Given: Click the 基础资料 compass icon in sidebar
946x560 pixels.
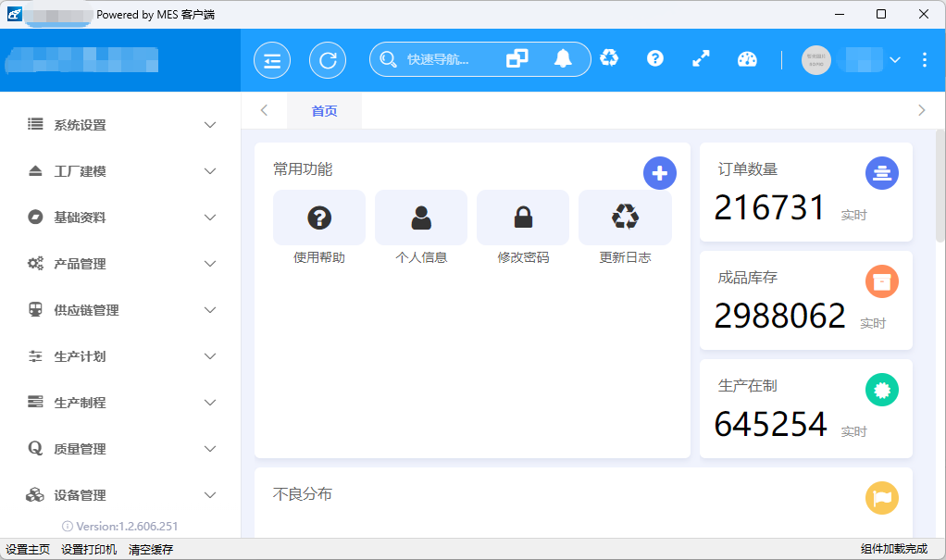Looking at the screenshot, I should pos(35,217).
